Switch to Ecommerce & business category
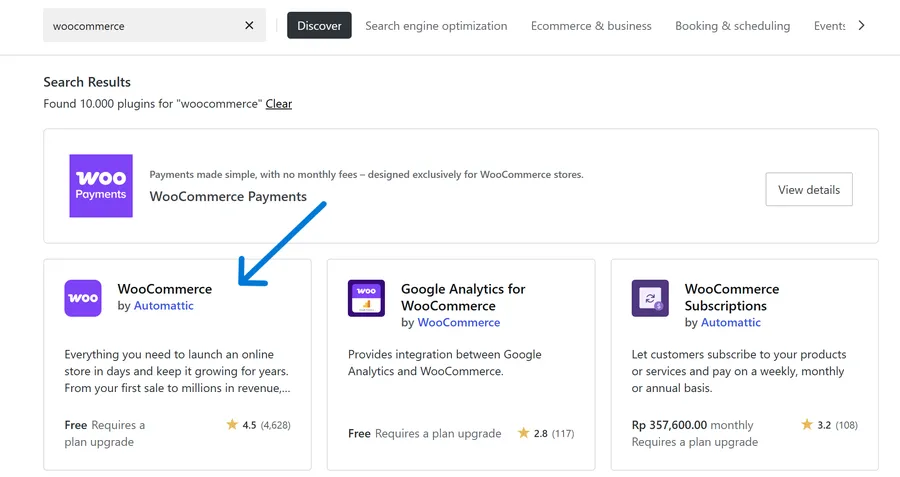Screen dimensions: 900x477 click(591, 26)
